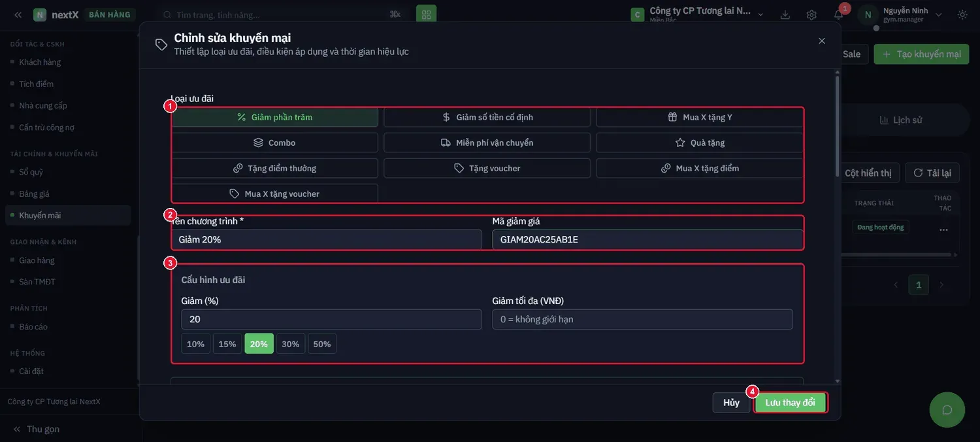Reload the list with Tải lại

click(932, 173)
